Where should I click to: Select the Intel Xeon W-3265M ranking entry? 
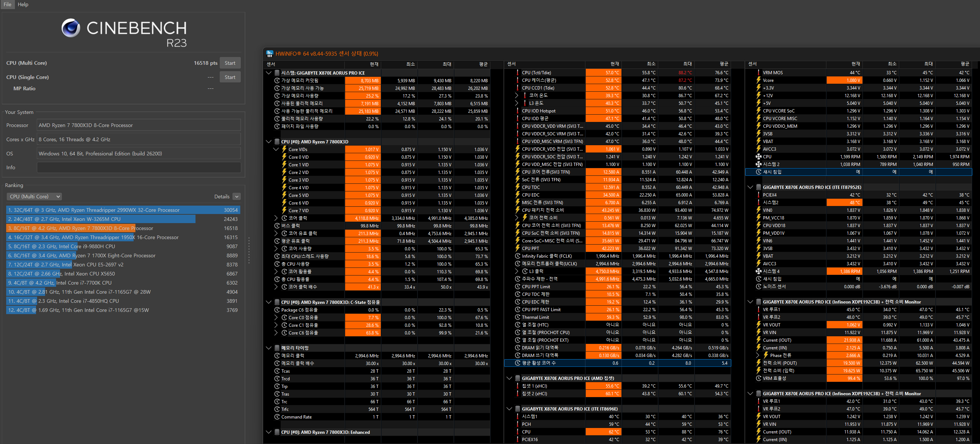[123, 219]
